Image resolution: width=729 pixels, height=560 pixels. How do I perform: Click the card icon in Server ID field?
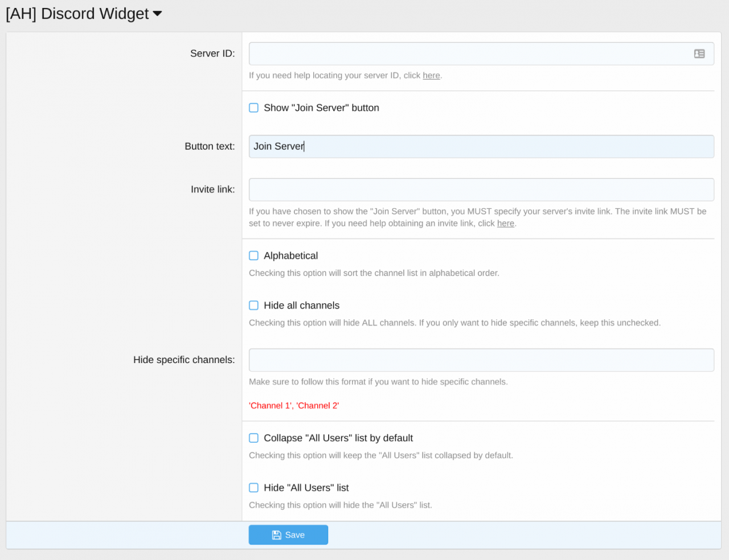[699, 53]
